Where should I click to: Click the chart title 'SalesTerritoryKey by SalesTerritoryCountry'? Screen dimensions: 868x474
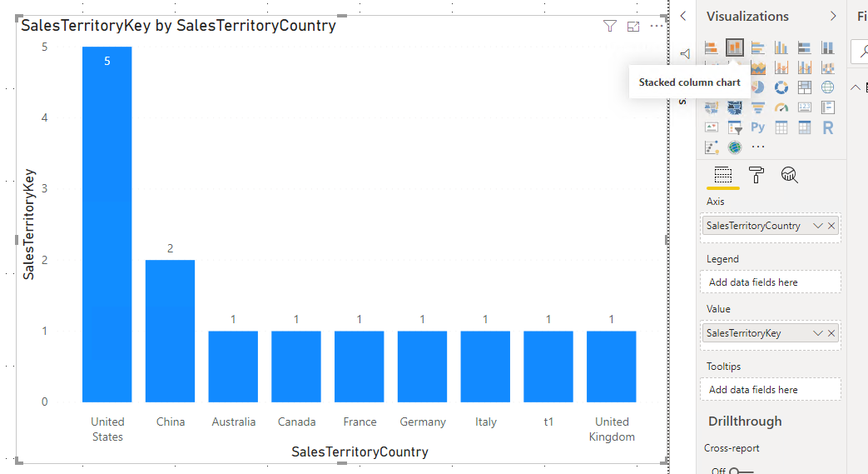[x=178, y=26]
